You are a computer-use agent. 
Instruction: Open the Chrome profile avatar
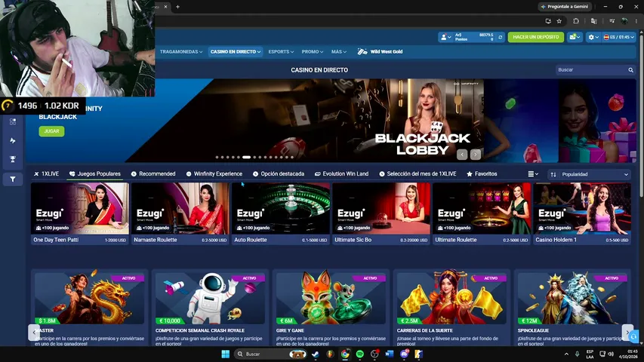624,21
